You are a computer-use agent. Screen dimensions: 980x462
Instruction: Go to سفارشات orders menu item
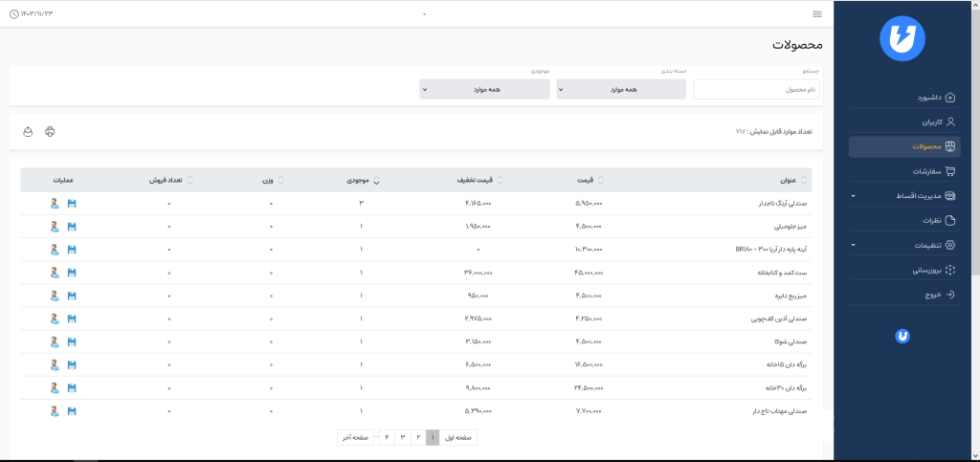pyautogui.click(x=904, y=171)
